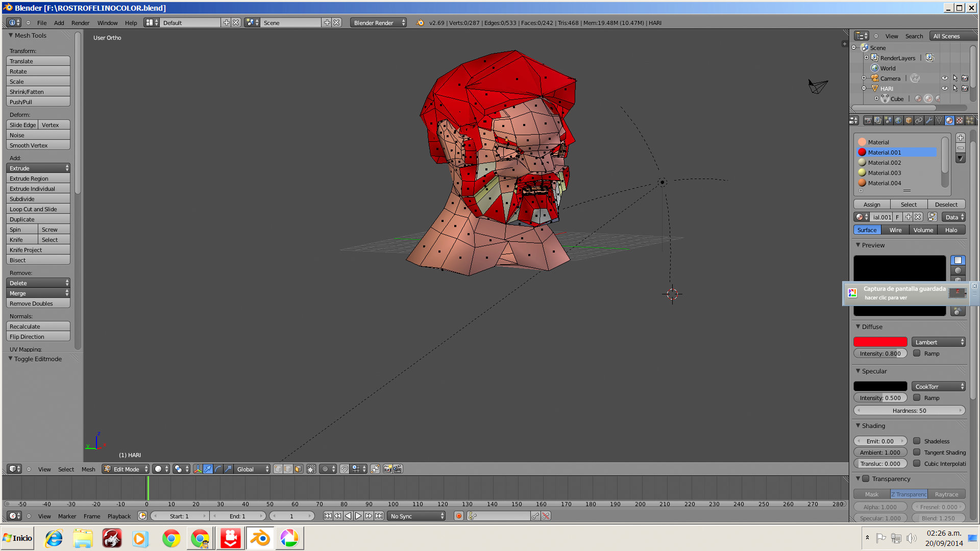Viewport: 980px width, 551px height.
Task: Click the Remove Doubles button
Action: [x=38, y=304]
